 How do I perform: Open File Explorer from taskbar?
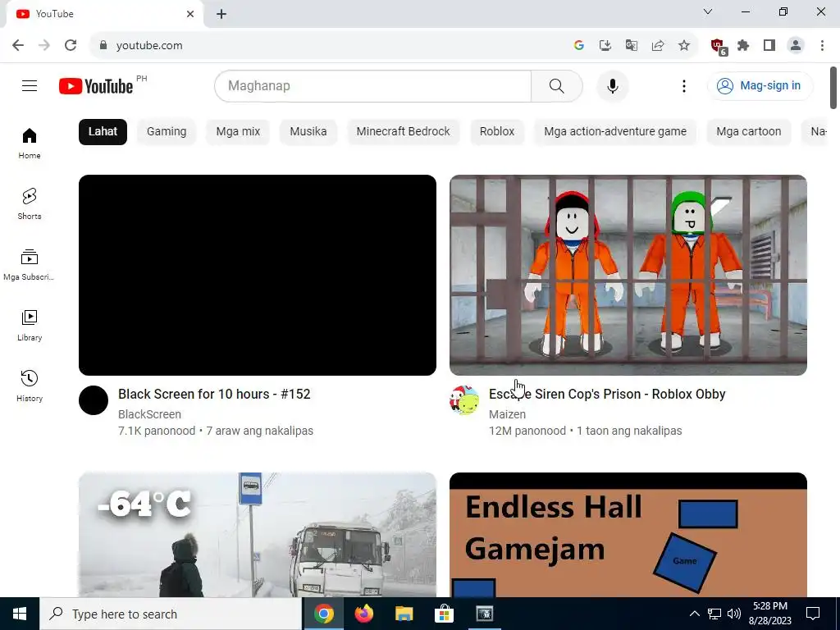(x=404, y=614)
